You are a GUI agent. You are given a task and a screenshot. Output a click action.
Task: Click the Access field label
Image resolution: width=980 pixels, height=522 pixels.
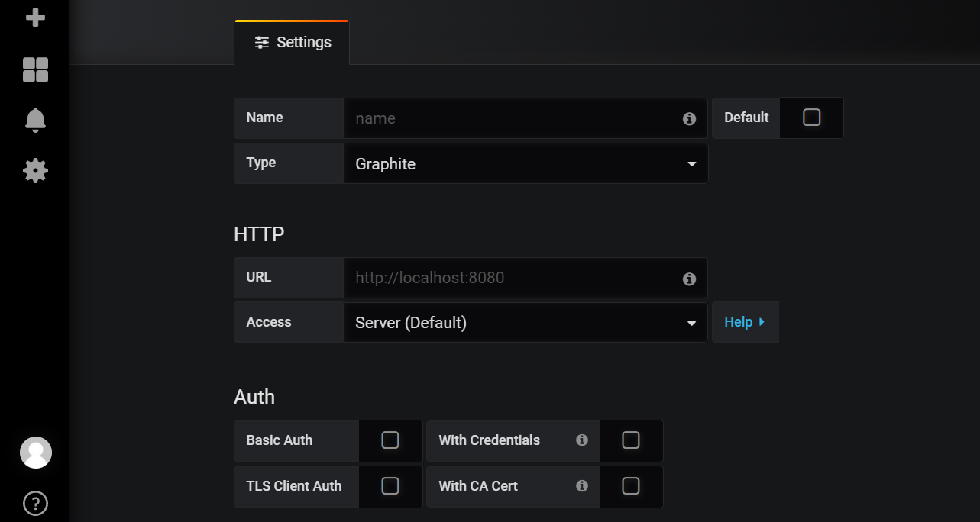point(269,322)
